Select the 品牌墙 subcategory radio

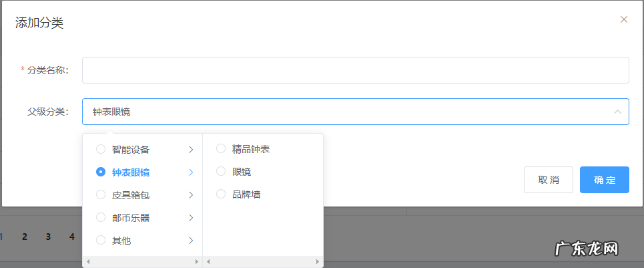point(221,194)
